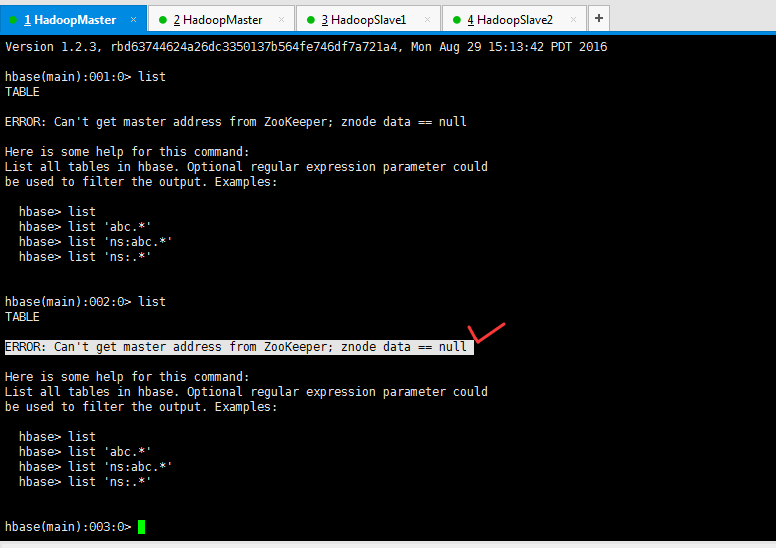Click the second "list 'ns:abc.*'" example
This screenshot has height=548, width=776.
[96, 467]
